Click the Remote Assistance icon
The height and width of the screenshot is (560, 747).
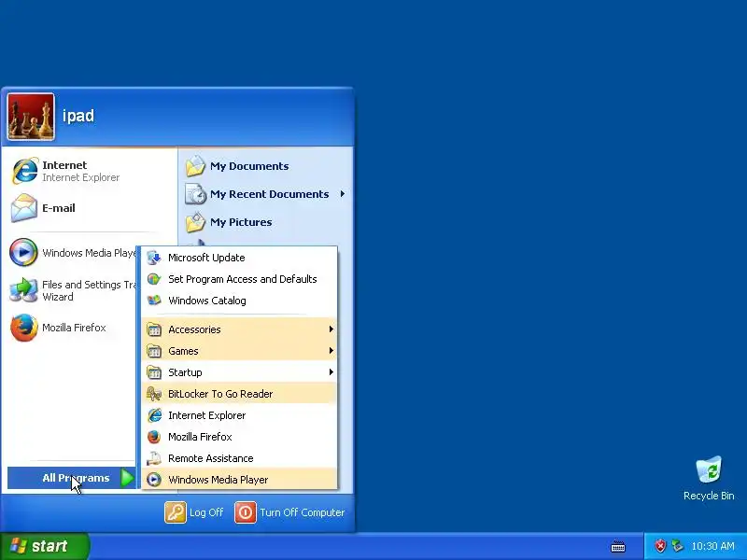(154, 458)
